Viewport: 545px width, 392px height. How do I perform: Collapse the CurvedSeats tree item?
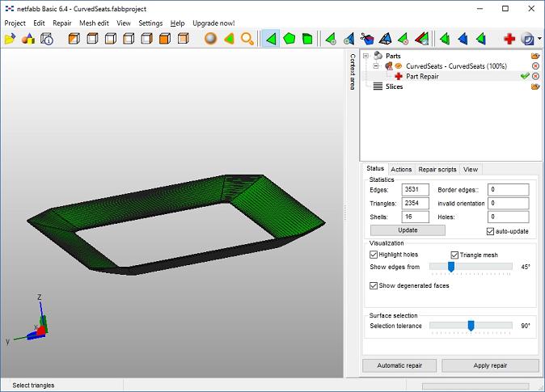click(377, 65)
